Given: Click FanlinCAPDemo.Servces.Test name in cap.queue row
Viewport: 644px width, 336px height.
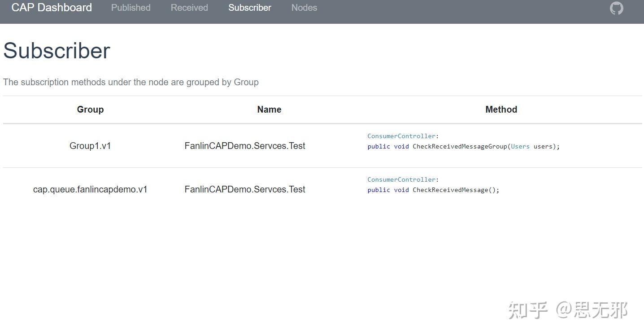Looking at the screenshot, I should point(245,189).
